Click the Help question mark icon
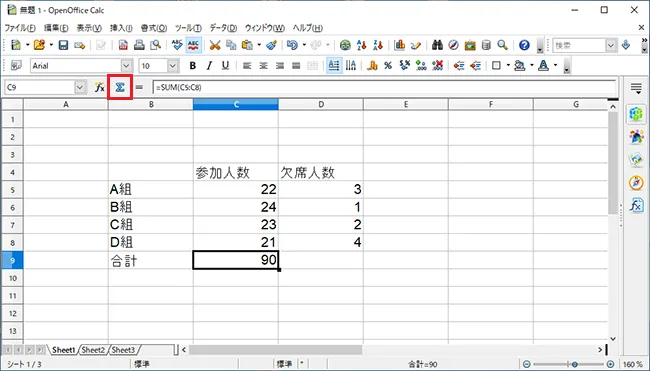This screenshot has width=650, height=371. [x=524, y=45]
